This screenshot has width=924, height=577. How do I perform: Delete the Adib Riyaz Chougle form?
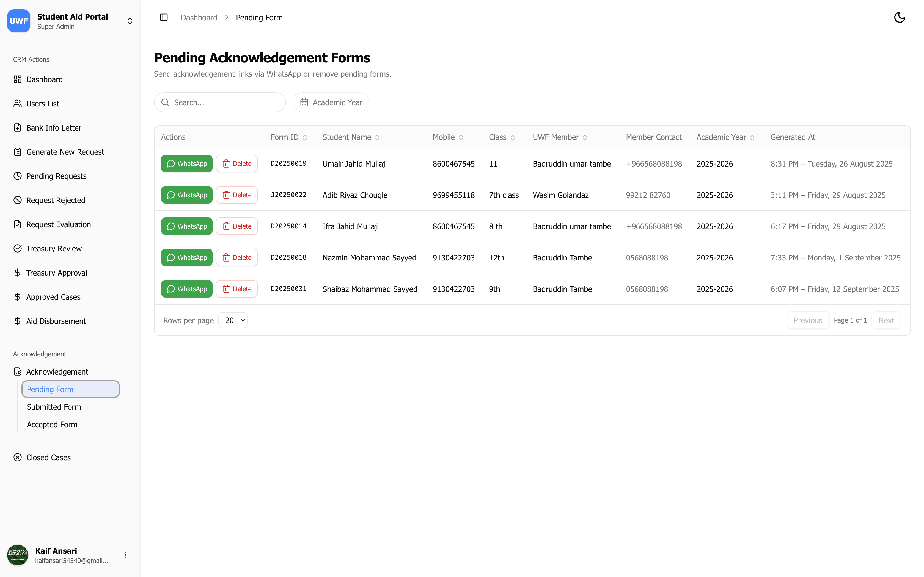click(237, 195)
